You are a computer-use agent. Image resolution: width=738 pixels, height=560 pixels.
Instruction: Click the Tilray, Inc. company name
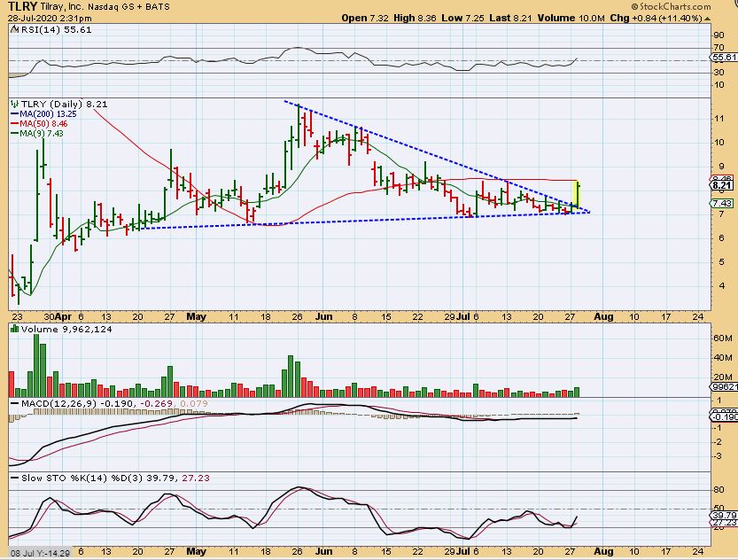click(x=62, y=7)
